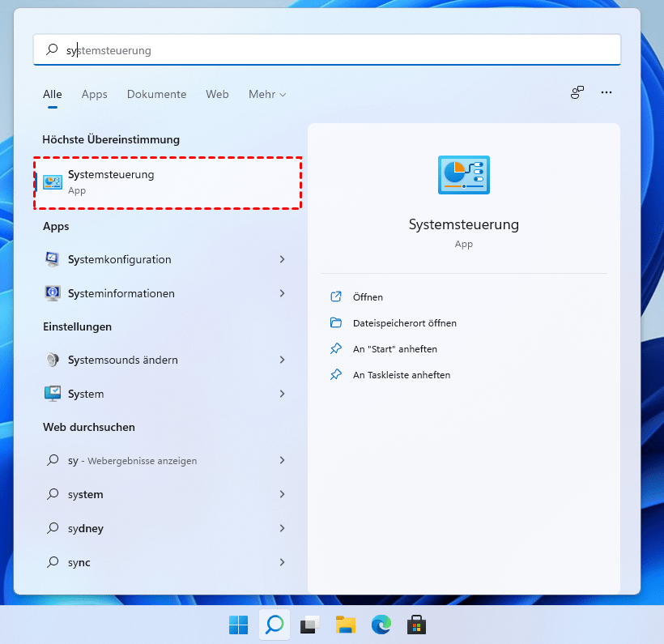Open Microsoft Edge from the taskbar
664x644 pixels.
pos(381,625)
